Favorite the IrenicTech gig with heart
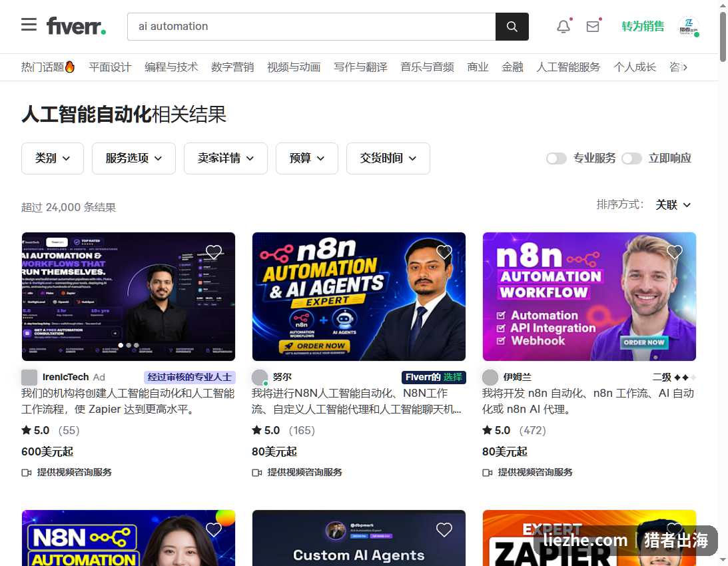Screen dimensions: 728x566 tap(214, 252)
